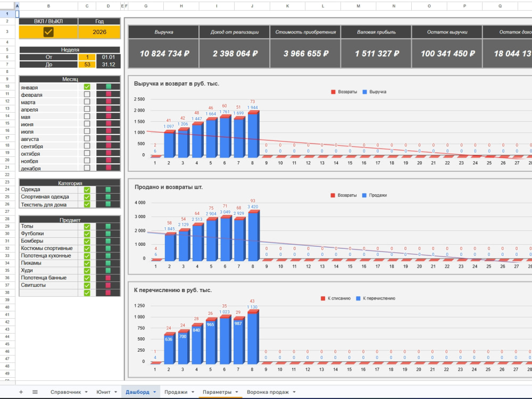Uncheck the Футболки item checkbox

pyautogui.click(x=87, y=234)
